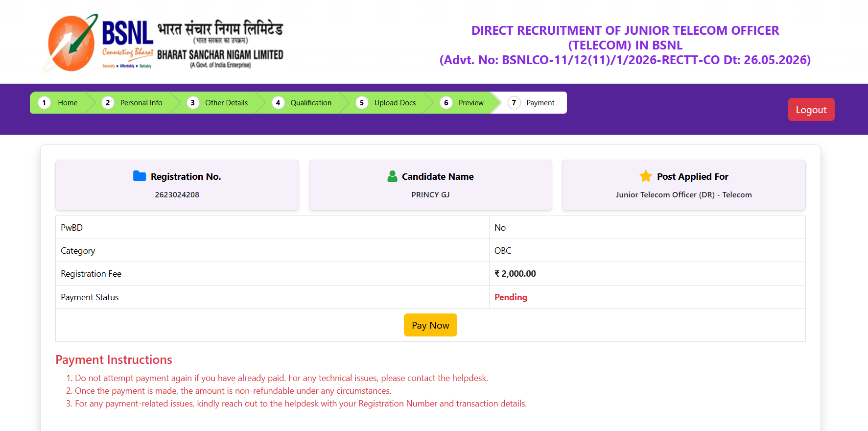
Task: Click the blue folder Registration icon
Action: [x=140, y=176]
